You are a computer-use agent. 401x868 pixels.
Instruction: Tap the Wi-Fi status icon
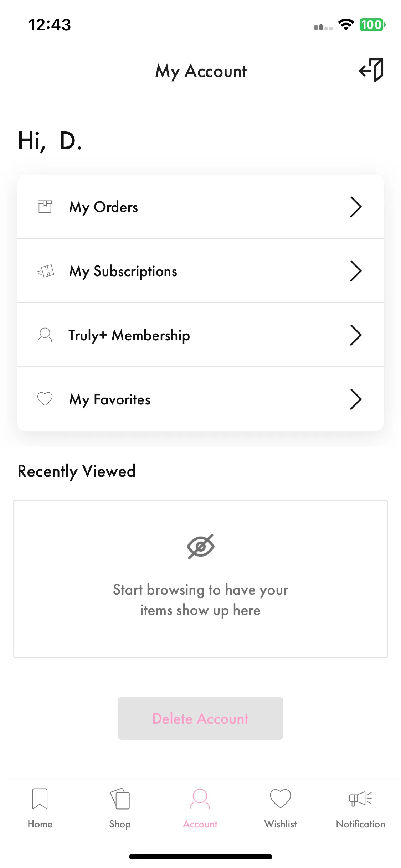point(346,25)
